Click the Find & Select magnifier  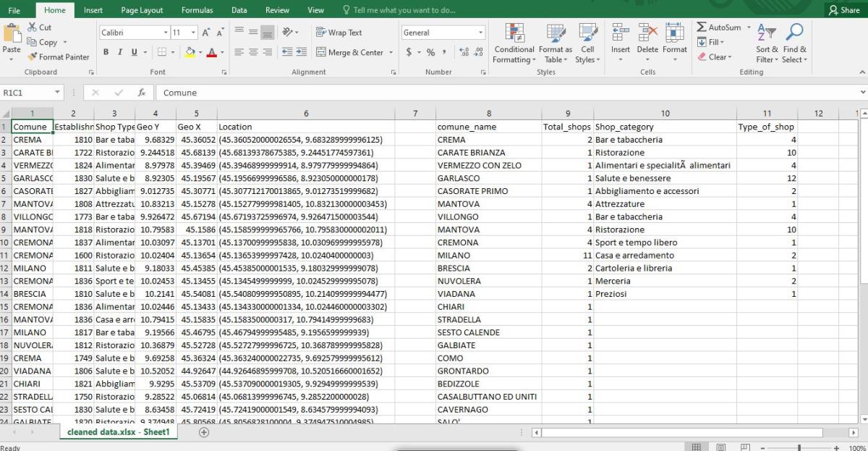pos(794,43)
